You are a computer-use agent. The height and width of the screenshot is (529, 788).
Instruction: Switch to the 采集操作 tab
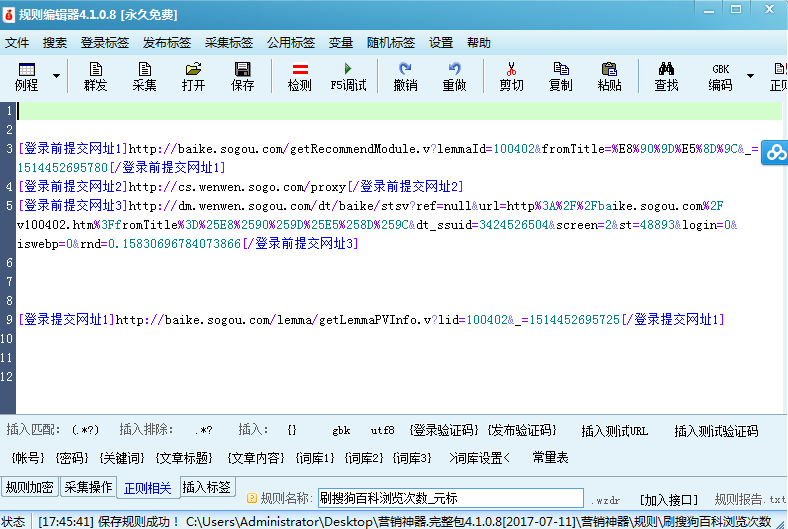point(88,487)
